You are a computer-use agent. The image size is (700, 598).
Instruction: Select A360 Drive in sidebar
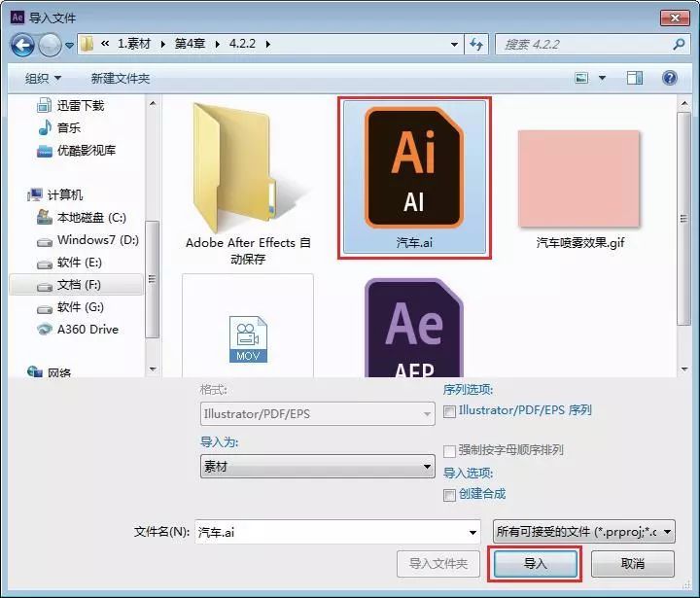[x=78, y=330]
